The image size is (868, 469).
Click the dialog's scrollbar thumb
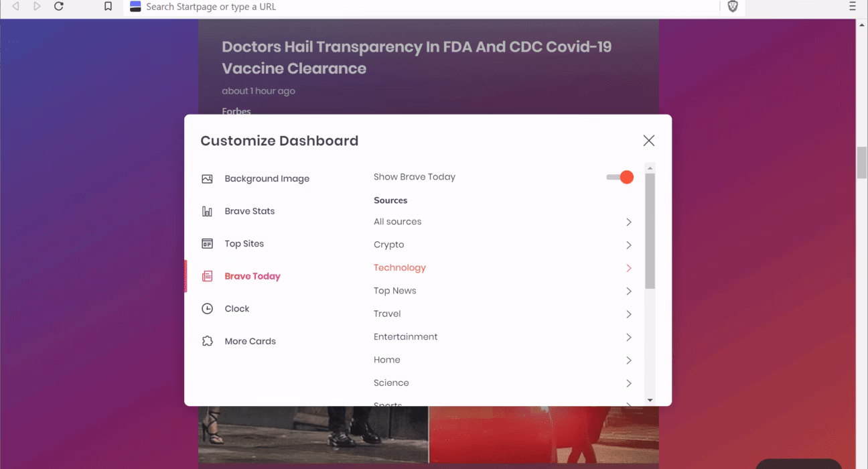point(650,231)
